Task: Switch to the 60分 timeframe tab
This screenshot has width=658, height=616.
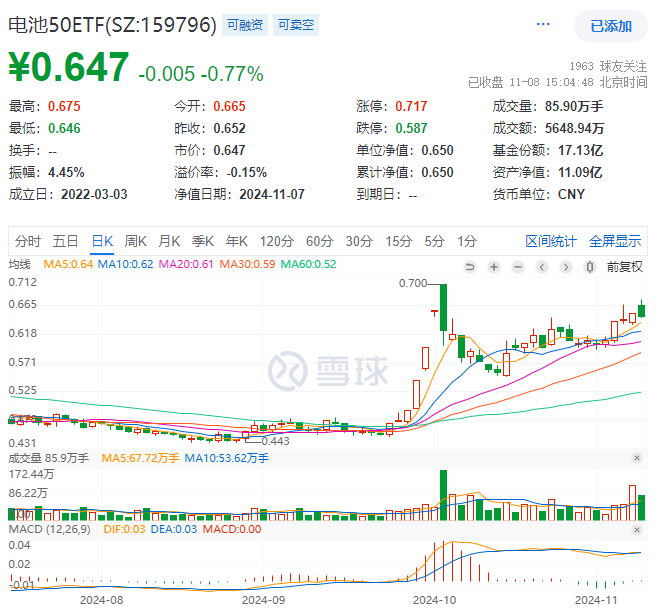Action: point(319,241)
